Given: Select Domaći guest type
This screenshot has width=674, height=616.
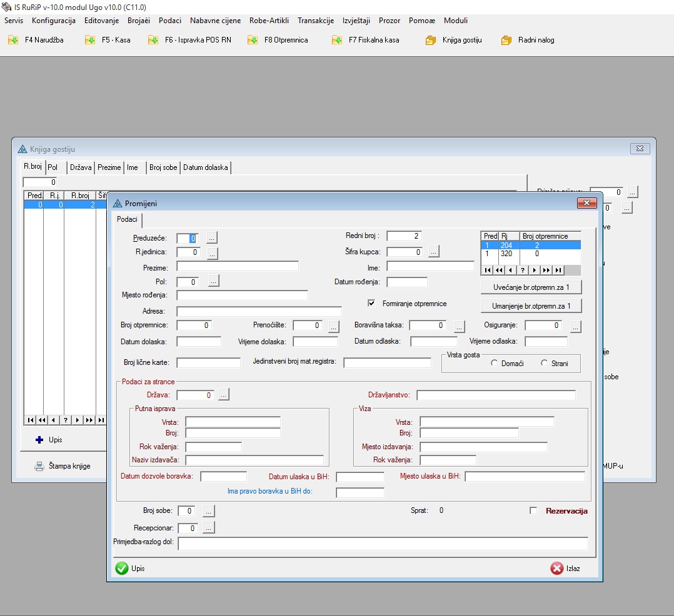Looking at the screenshot, I should pyautogui.click(x=495, y=363).
